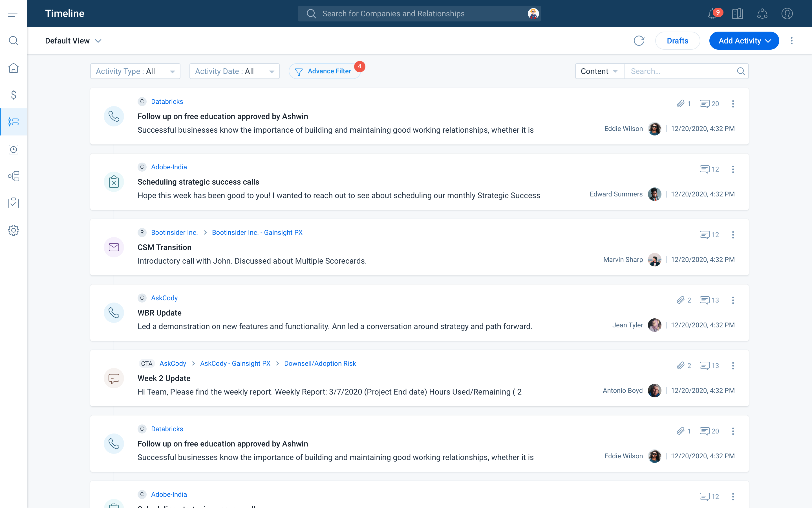Open the 'Week 2 Update' activity title
Viewport: 812px width, 508px height.
click(164, 378)
